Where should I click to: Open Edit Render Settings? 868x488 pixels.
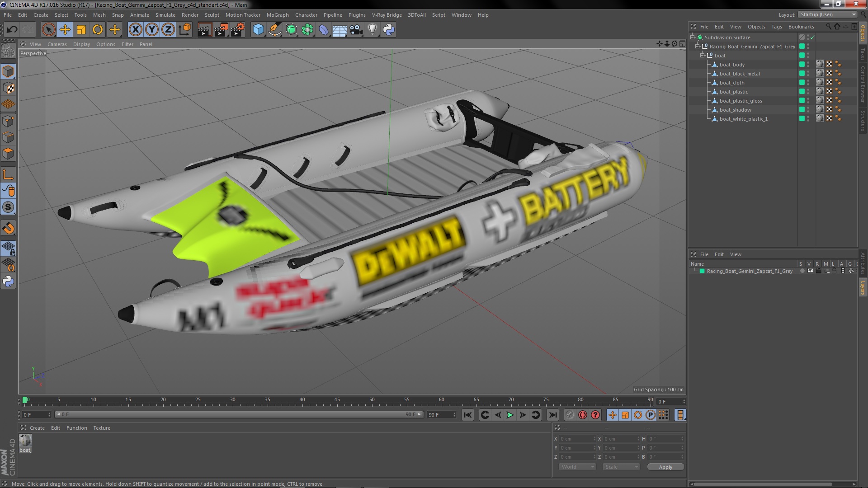click(238, 30)
